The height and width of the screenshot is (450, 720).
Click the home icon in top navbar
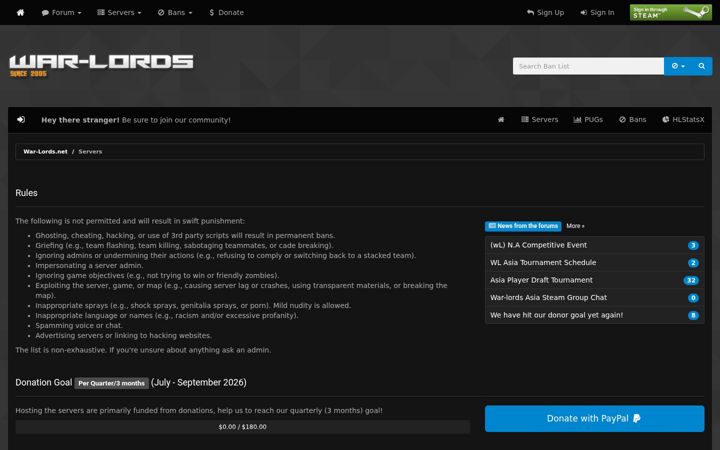point(20,12)
